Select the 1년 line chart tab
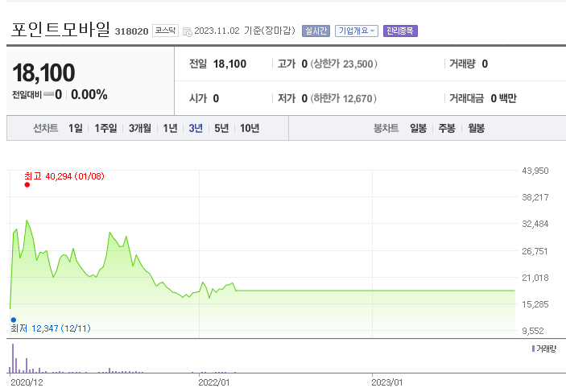566x392 pixels. [x=170, y=128]
